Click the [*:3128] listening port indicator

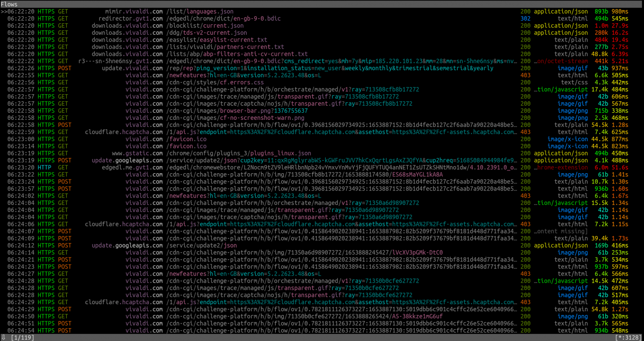pyautogui.click(x=629, y=338)
